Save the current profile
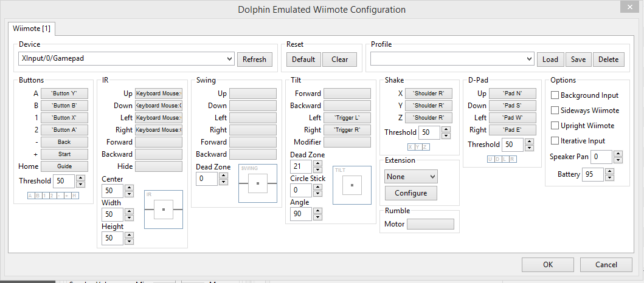 [x=578, y=59]
